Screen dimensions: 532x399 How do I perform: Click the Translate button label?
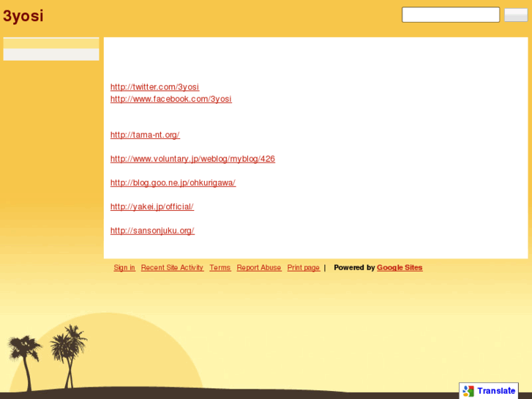tap(496, 391)
